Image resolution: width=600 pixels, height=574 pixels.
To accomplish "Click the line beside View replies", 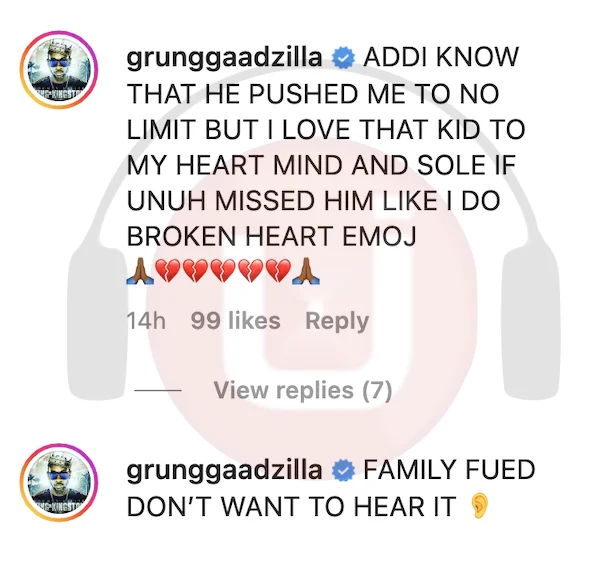I will (158, 390).
